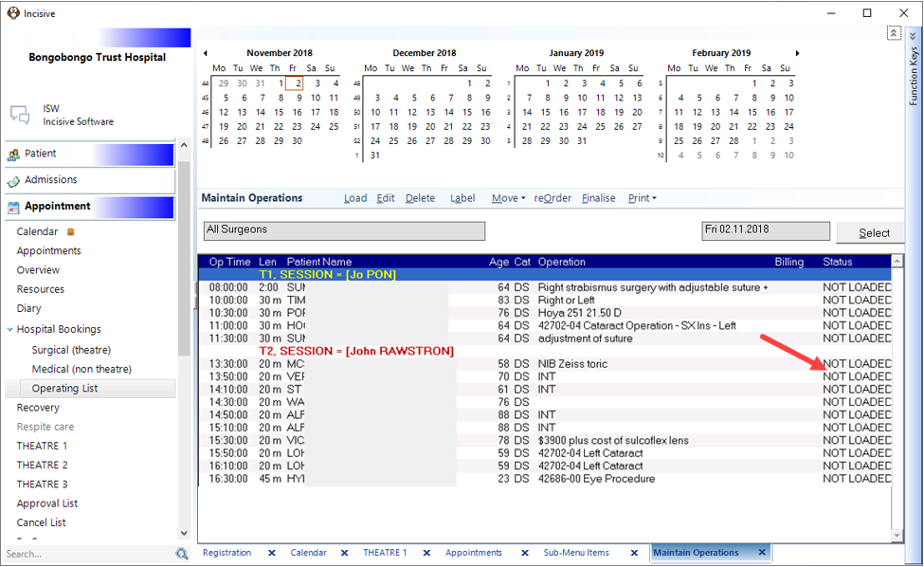
Task: Switch to the Registration tab
Action: [226, 553]
